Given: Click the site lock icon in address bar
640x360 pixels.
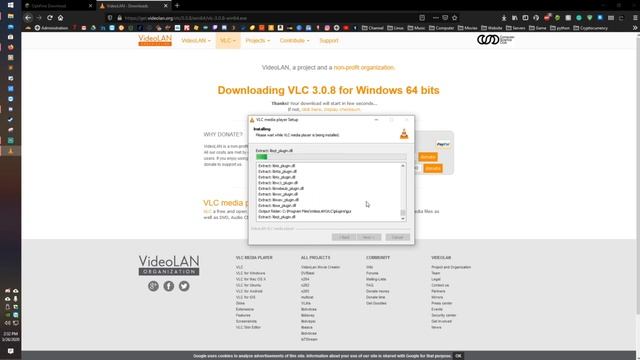Looking at the screenshot, I should point(119,18).
